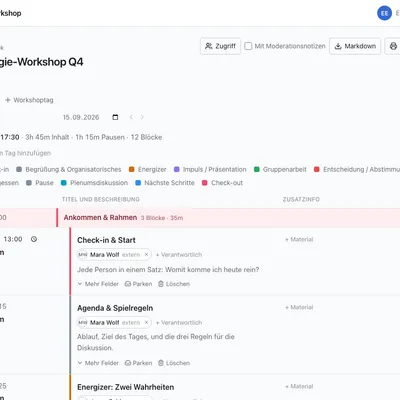Select the Nächste Schritte color tag
Image resolution: width=400 pixels, height=400 pixels.
pyautogui.click(x=165, y=183)
